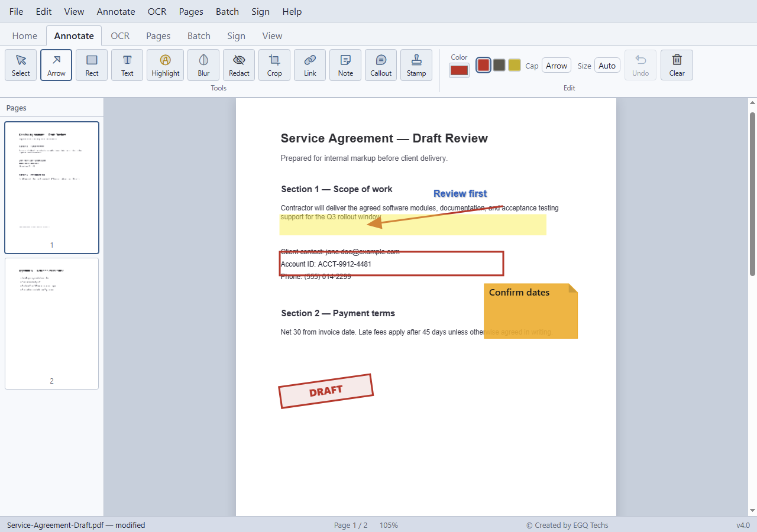Image resolution: width=757 pixels, height=532 pixels.
Task: Switch to the View ribbon tab
Action: [273, 35]
